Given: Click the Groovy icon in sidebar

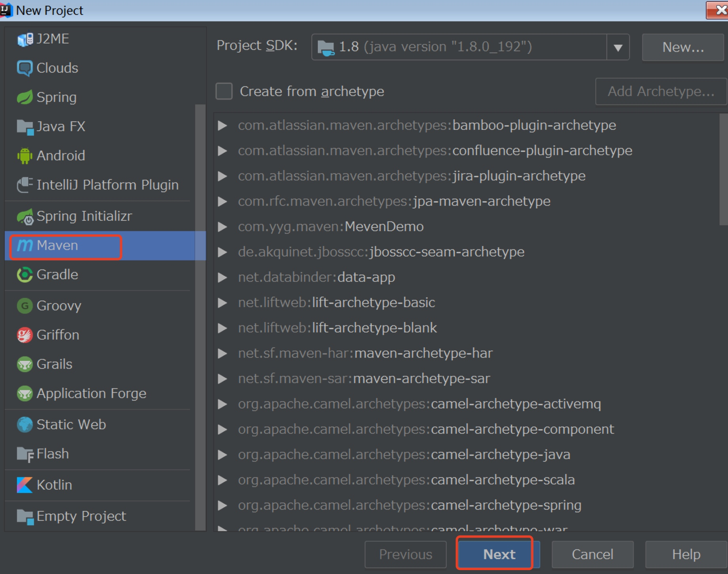Looking at the screenshot, I should [x=25, y=306].
